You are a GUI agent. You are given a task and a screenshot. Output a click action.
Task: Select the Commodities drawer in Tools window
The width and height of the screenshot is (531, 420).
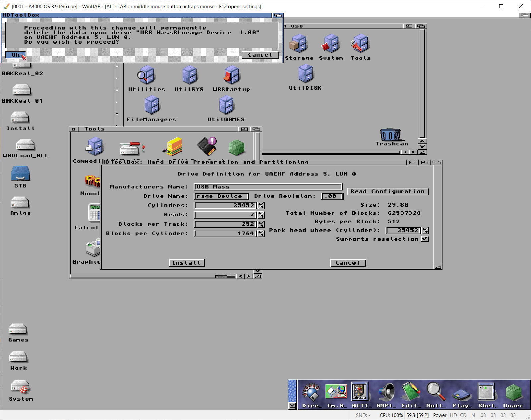[x=95, y=147]
